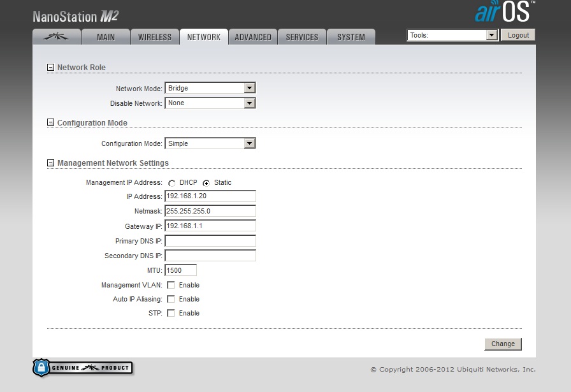Click the IP Address field

210,196
